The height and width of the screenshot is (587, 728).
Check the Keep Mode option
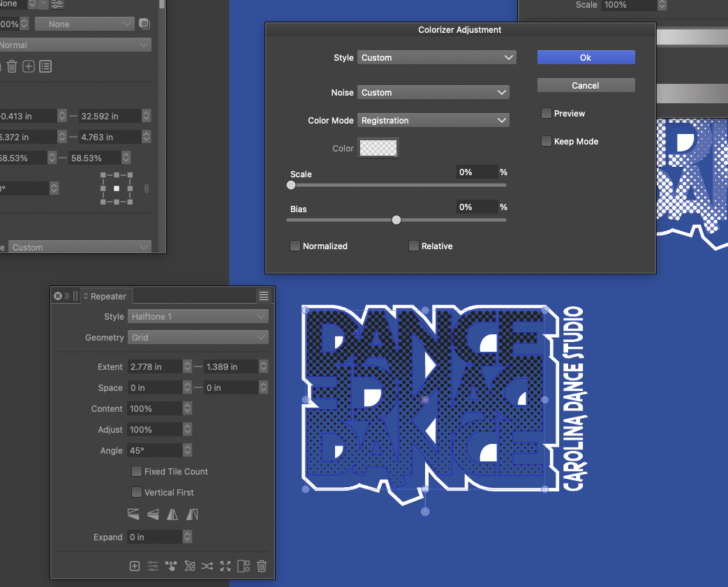(547, 141)
